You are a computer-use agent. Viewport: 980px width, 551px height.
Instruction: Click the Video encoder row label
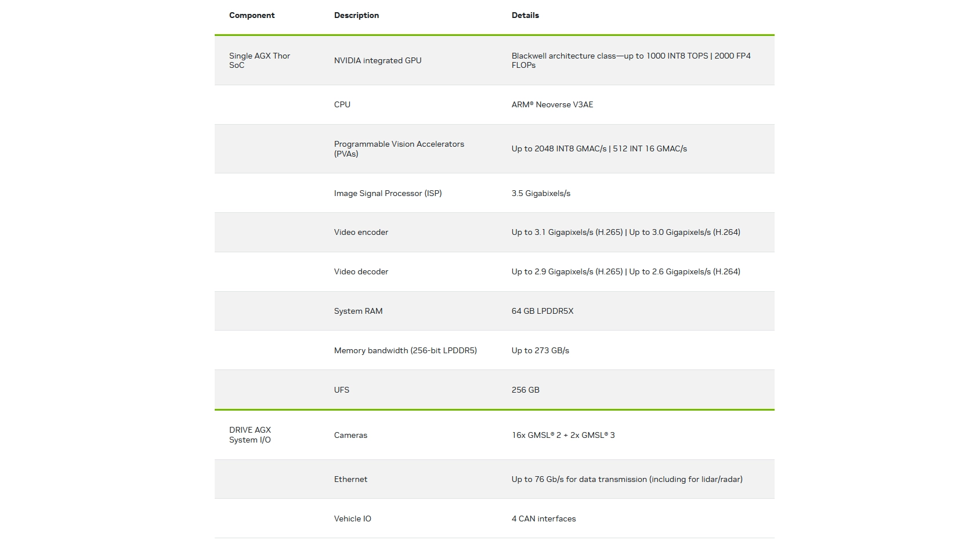pyautogui.click(x=361, y=233)
